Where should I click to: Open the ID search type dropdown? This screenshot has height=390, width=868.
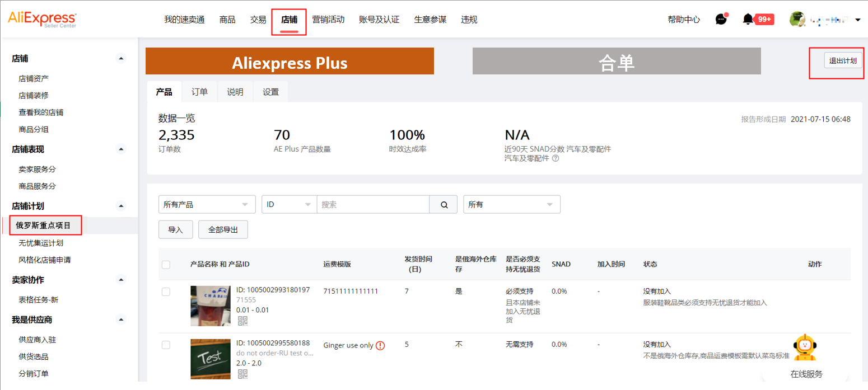[x=289, y=204]
